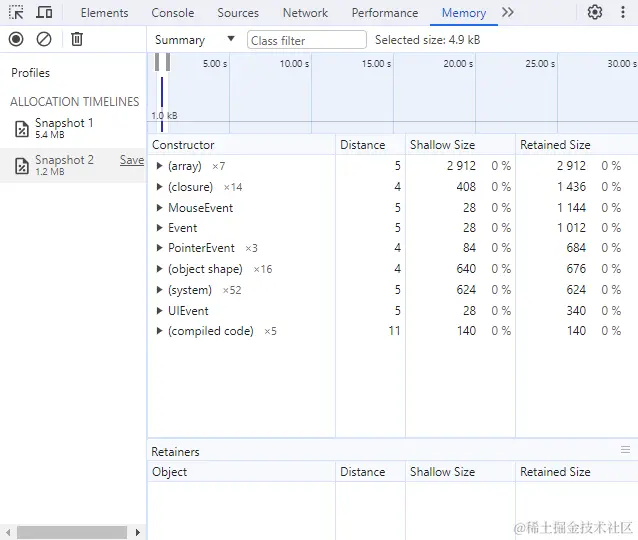Click MouseEvent retained size 1 144

[571, 208]
